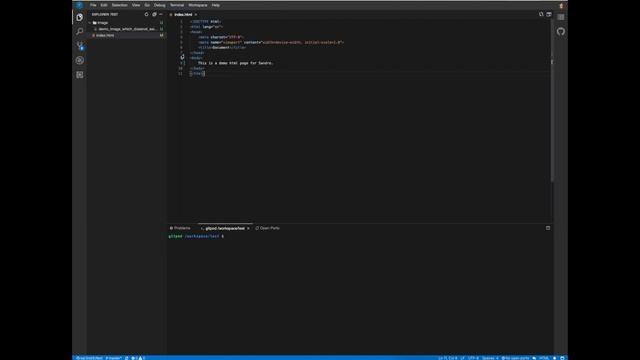Click the lightbulb icon in editor gutter
The height and width of the screenshot is (360, 640).
click(x=182, y=58)
